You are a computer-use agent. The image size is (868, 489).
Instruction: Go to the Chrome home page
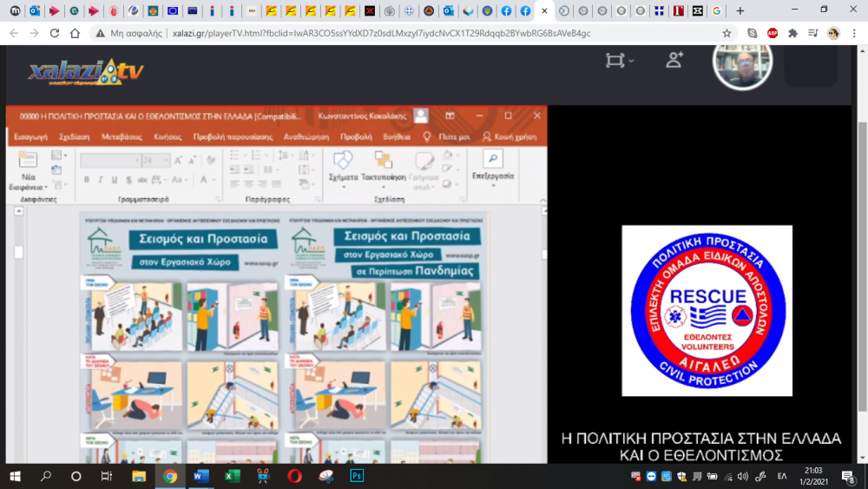coord(75,33)
